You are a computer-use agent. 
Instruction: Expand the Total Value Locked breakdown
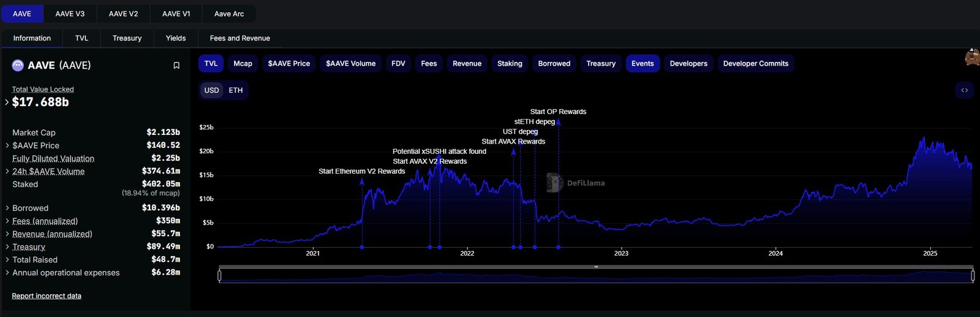[7, 102]
